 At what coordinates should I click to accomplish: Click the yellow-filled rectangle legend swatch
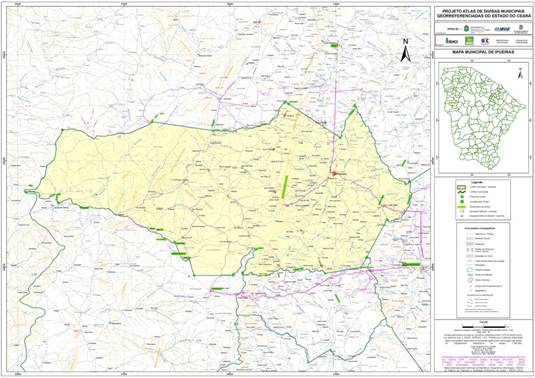tap(461, 187)
